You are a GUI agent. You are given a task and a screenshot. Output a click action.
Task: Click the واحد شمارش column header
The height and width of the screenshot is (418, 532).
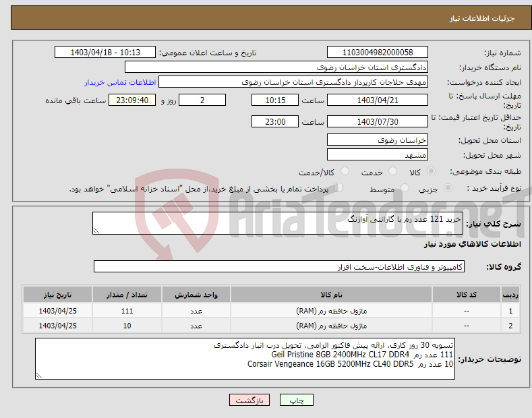coord(196,295)
